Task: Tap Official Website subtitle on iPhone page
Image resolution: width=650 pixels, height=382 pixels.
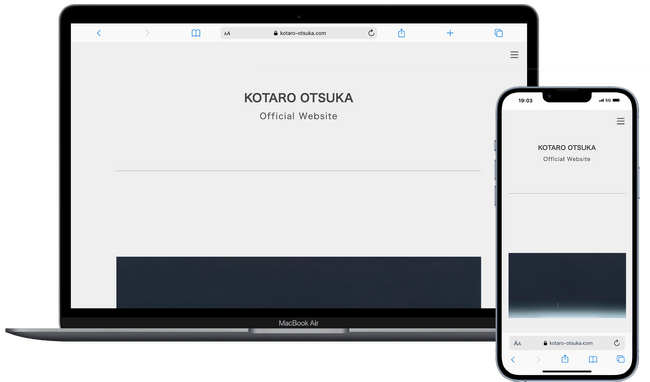Action: tap(567, 159)
